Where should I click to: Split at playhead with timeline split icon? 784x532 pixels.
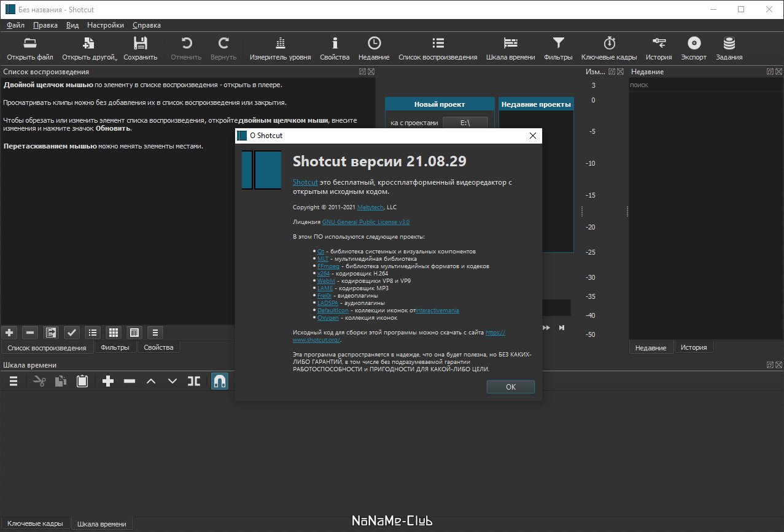(x=194, y=381)
